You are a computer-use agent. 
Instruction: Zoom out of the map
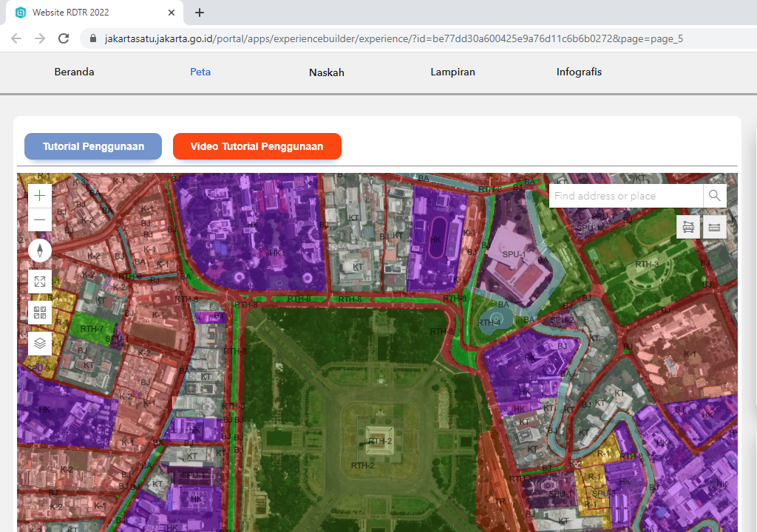coord(40,219)
